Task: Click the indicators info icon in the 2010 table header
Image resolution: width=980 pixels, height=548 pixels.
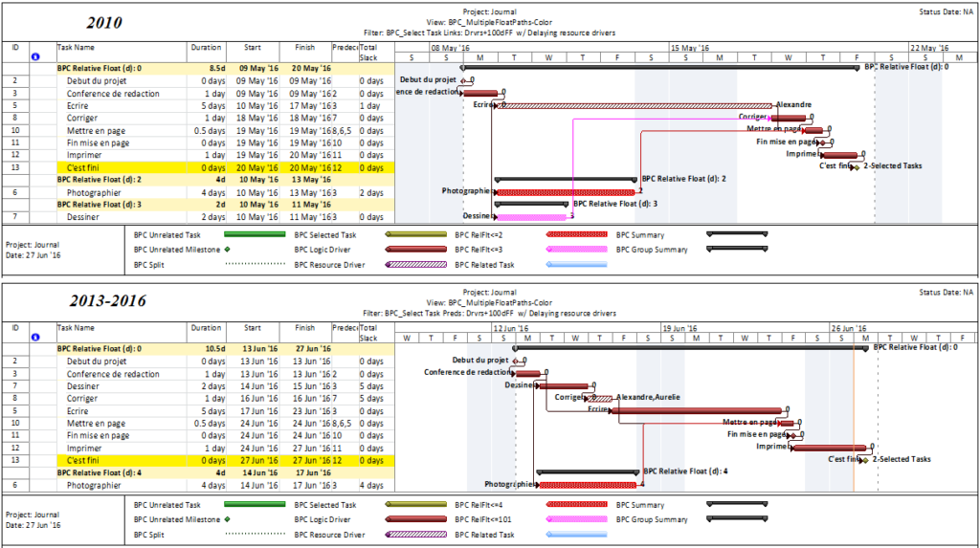Action: click(x=36, y=57)
